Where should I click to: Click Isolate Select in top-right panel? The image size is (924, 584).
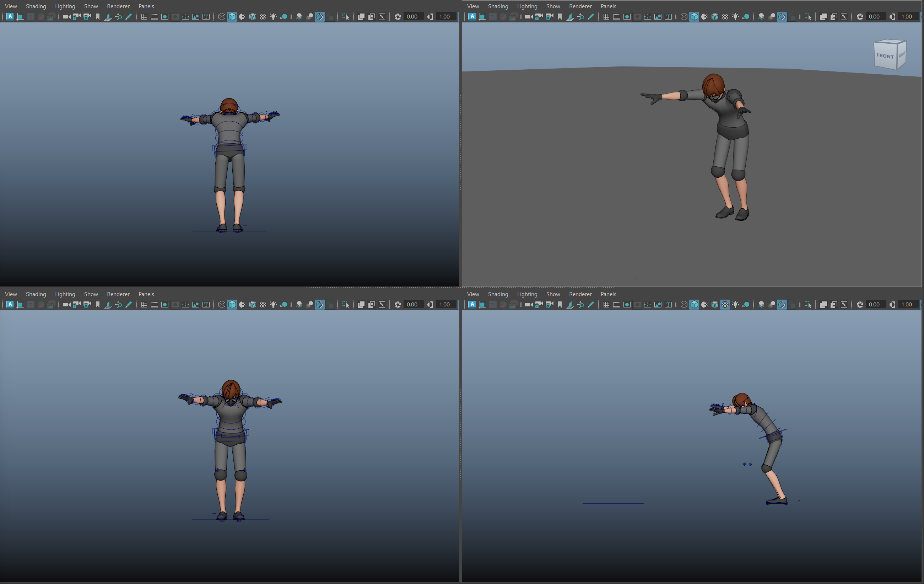(807, 16)
